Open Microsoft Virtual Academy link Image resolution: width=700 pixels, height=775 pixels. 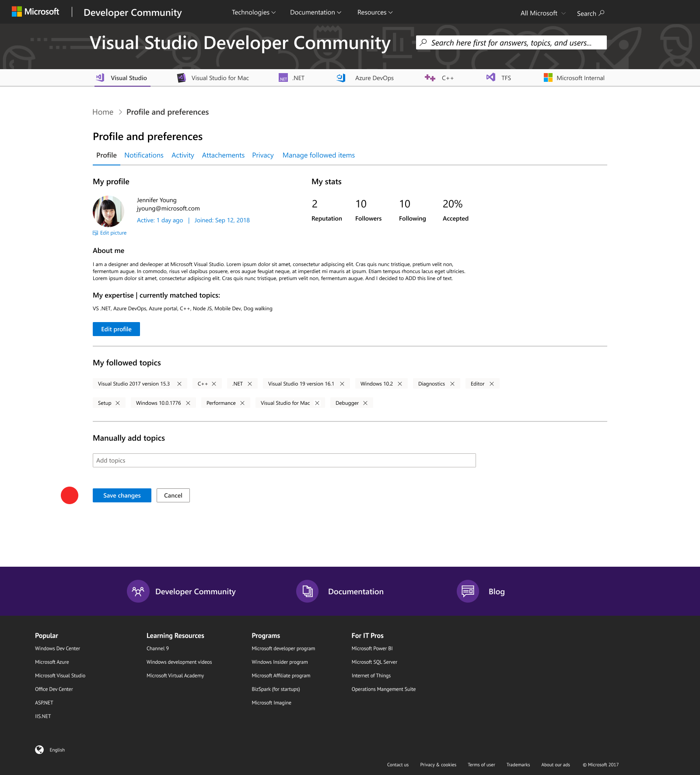(x=175, y=676)
